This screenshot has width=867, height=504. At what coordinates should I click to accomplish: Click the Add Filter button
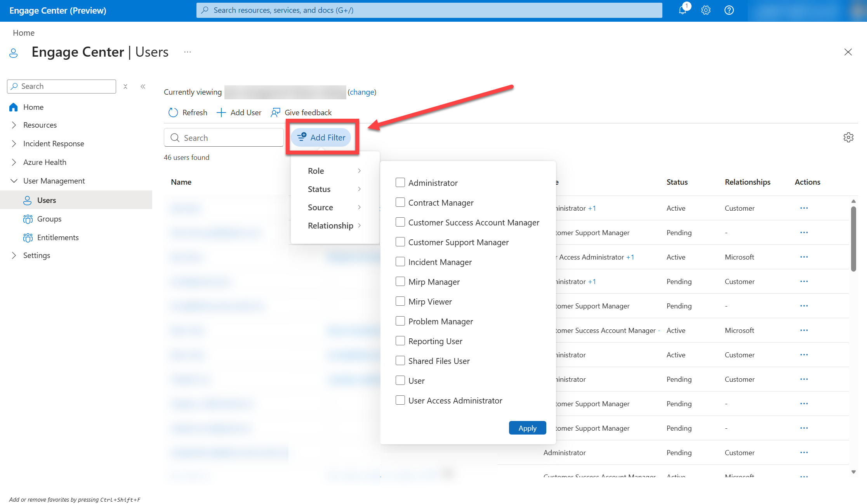tap(321, 137)
